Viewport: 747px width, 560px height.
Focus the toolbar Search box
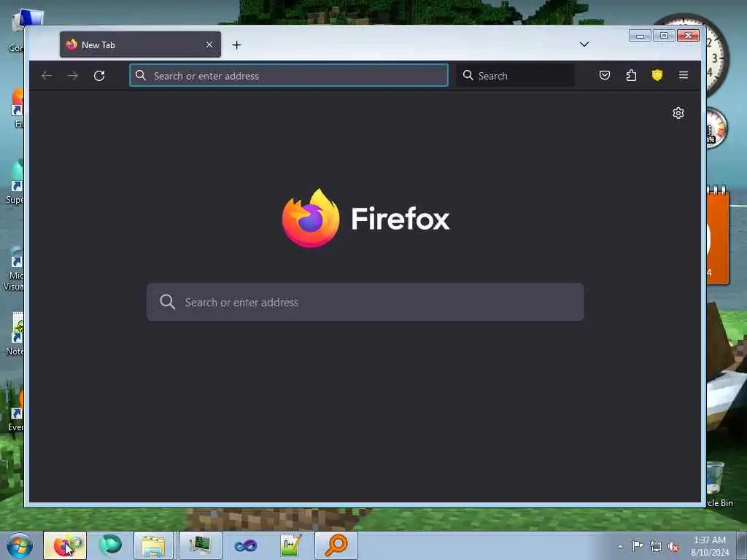point(516,76)
